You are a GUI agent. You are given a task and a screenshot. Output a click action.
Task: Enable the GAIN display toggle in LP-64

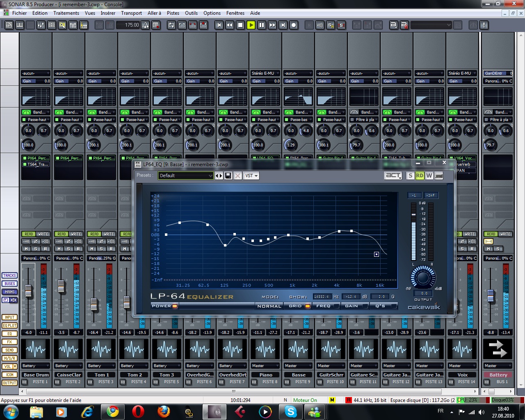[365, 306]
